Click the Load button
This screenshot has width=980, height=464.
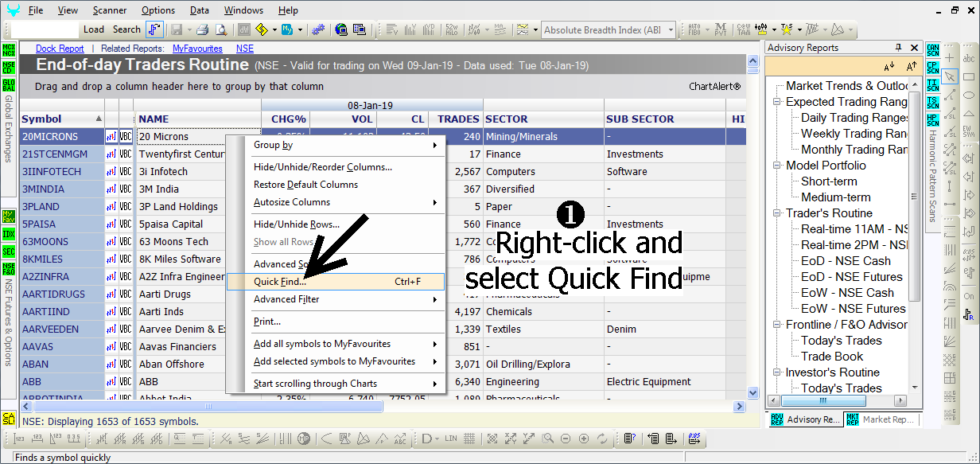(94, 29)
